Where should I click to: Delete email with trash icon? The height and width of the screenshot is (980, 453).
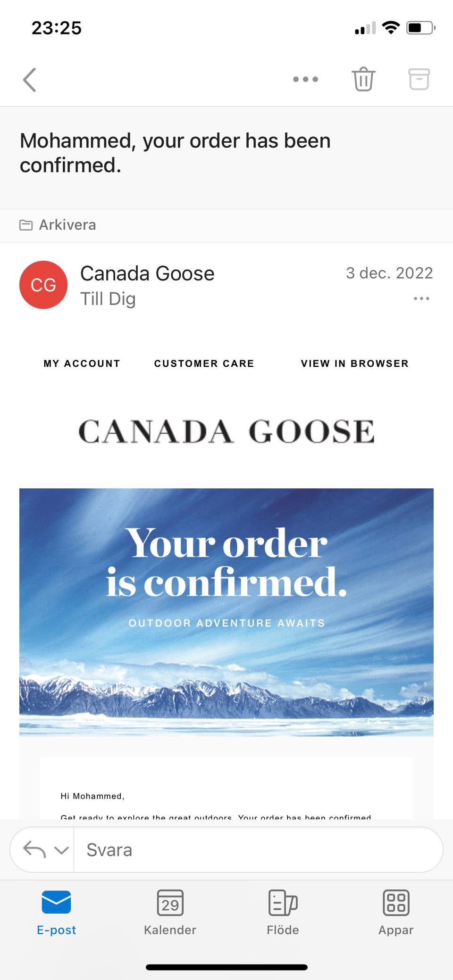pyautogui.click(x=363, y=79)
